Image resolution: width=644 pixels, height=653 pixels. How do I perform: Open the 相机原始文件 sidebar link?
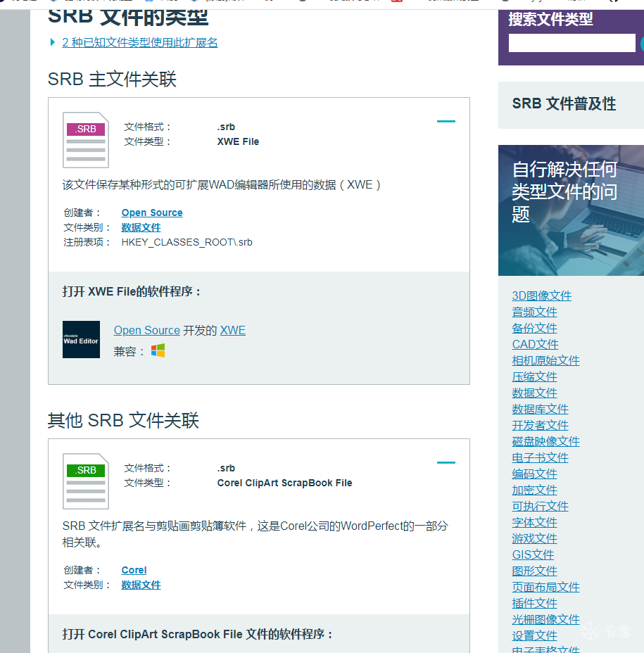click(x=545, y=361)
